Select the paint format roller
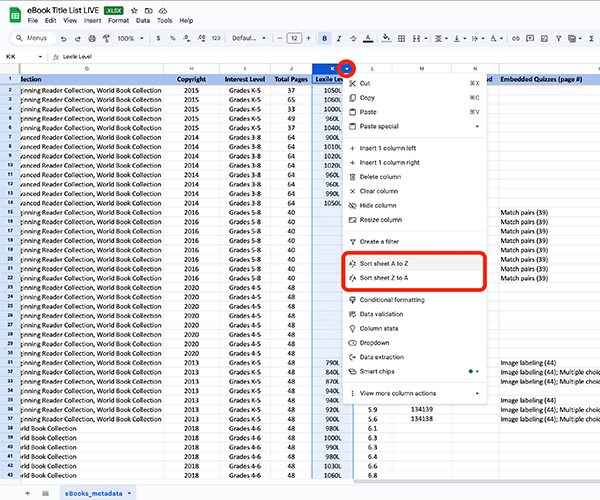The height and width of the screenshot is (500, 600). pos(106,38)
